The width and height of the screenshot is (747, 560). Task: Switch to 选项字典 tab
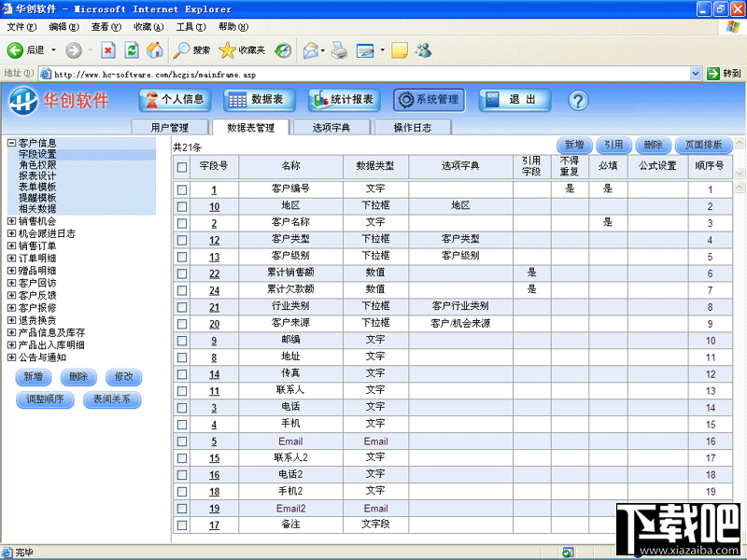(331, 128)
